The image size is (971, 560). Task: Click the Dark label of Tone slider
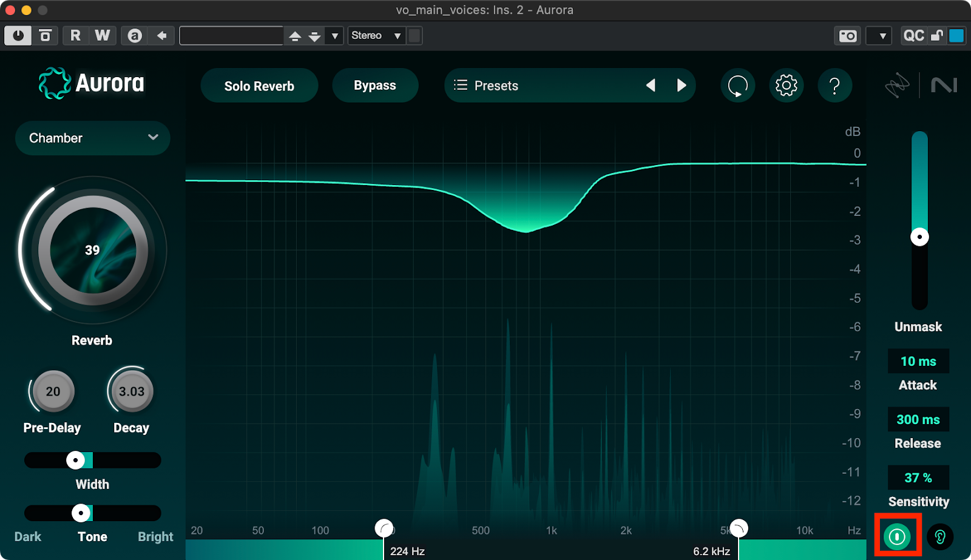click(28, 537)
